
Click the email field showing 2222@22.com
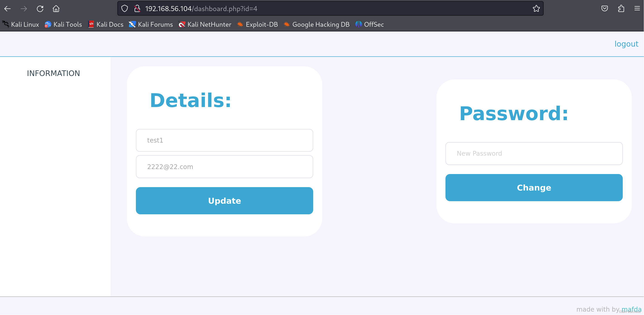pos(224,167)
